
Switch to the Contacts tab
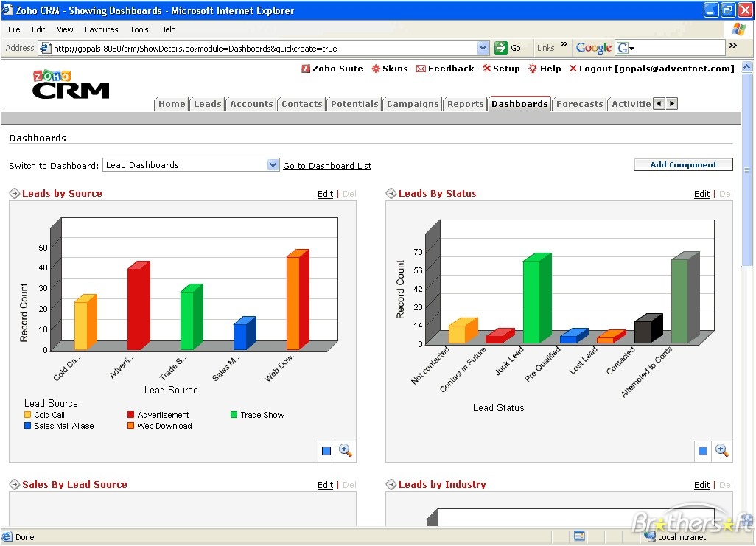302,104
